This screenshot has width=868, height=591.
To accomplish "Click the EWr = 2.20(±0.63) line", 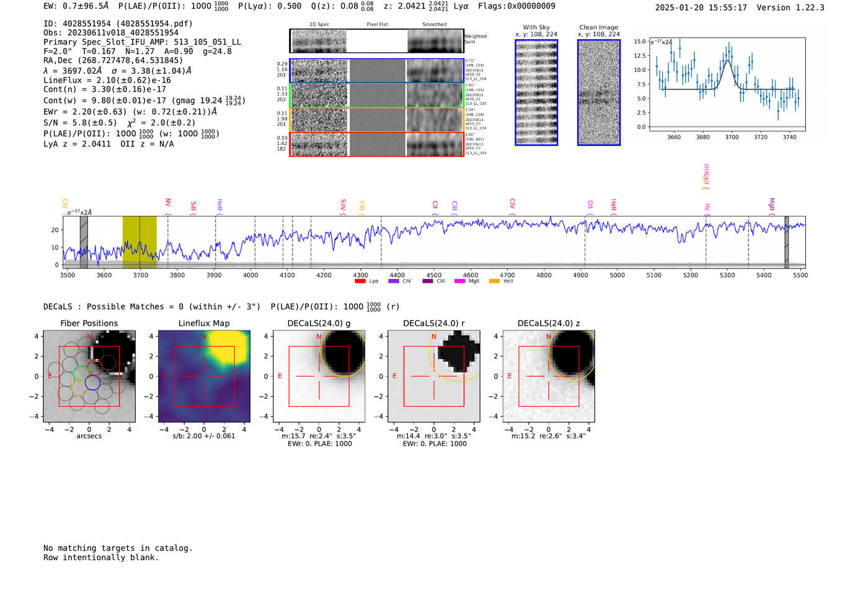I will tap(130, 112).
